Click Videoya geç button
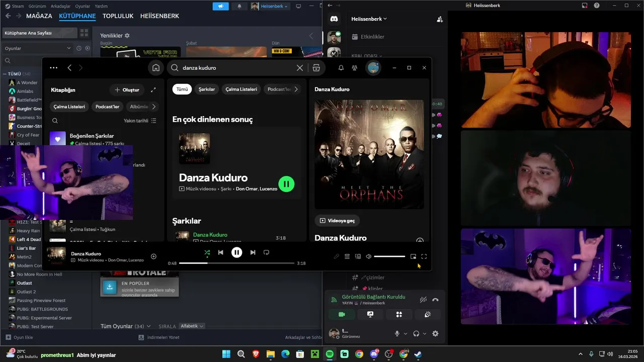This screenshot has width=644, height=362. [x=337, y=221]
